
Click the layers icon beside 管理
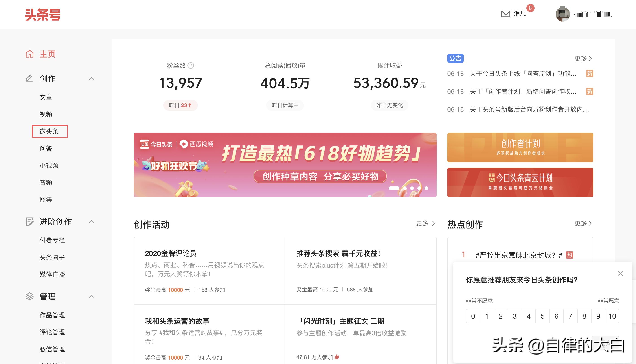tap(29, 297)
